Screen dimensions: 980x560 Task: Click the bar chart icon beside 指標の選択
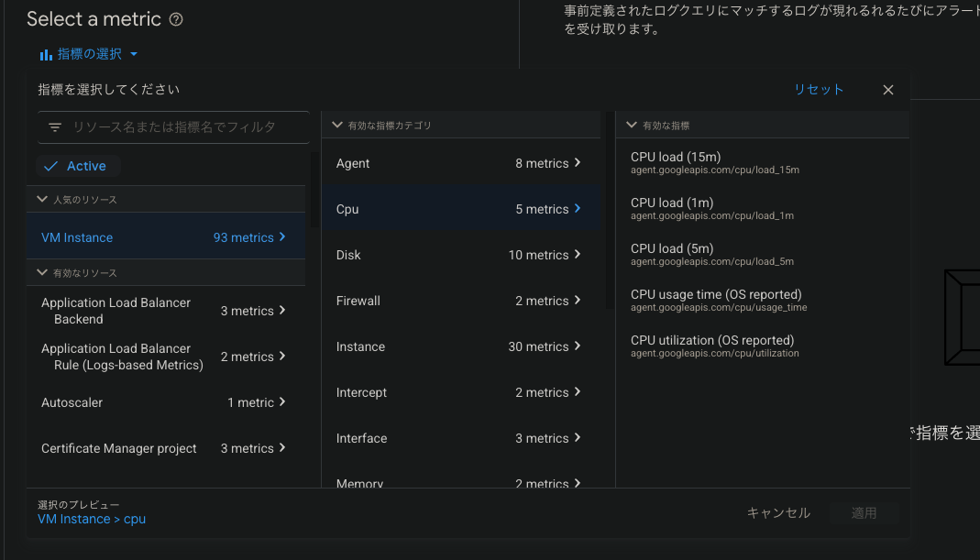pyautogui.click(x=46, y=55)
